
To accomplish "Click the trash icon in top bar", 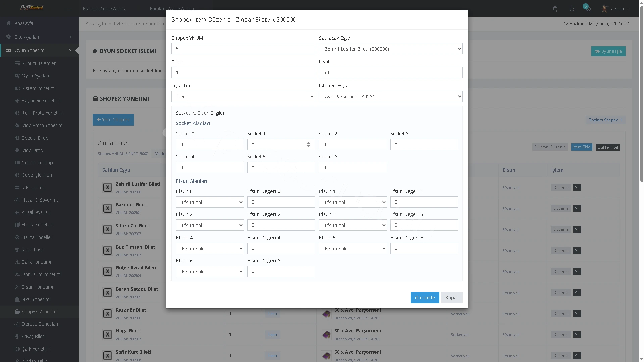I will pyautogui.click(x=555, y=9).
